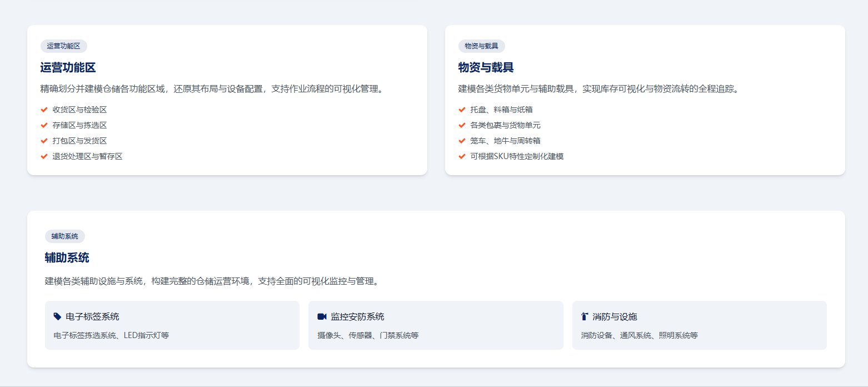This screenshot has height=387, width=868.
Task: Click the checkmark beside 退货处理区与暂存区
Action: pos(44,156)
